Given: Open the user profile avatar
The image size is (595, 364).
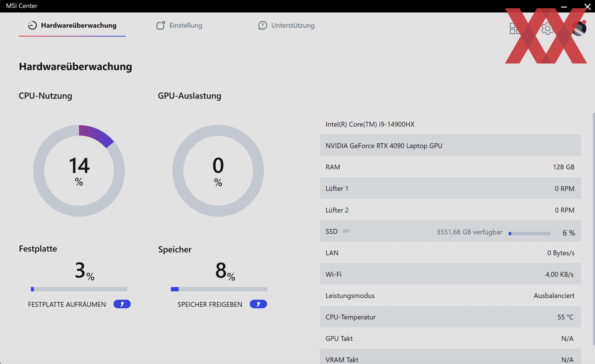Looking at the screenshot, I should point(579,29).
